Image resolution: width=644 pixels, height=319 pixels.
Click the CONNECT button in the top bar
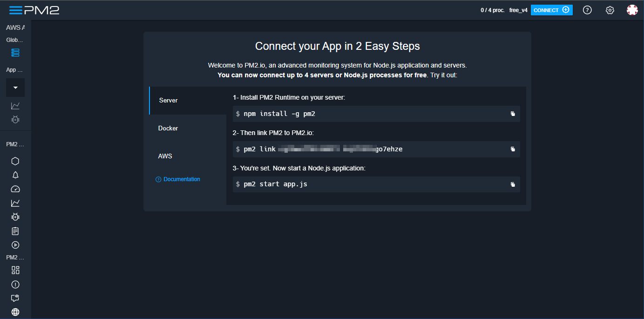tap(551, 10)
